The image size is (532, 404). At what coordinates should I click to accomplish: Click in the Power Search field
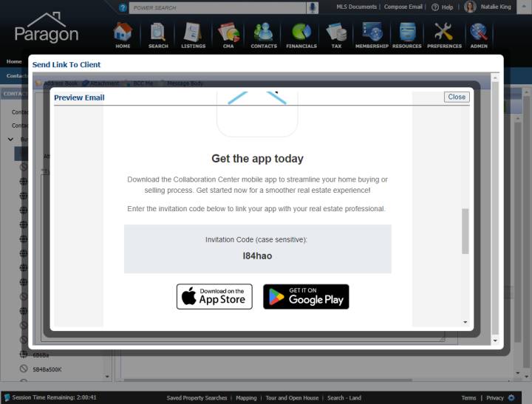(217, 8)
